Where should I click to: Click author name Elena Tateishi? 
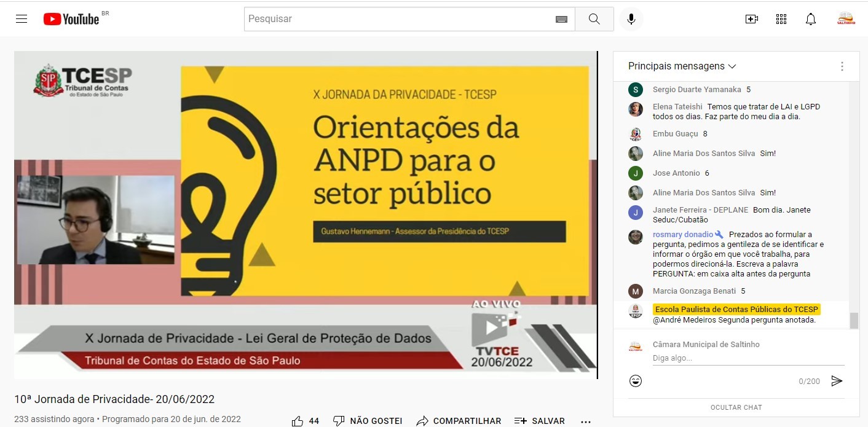[677, 107]
